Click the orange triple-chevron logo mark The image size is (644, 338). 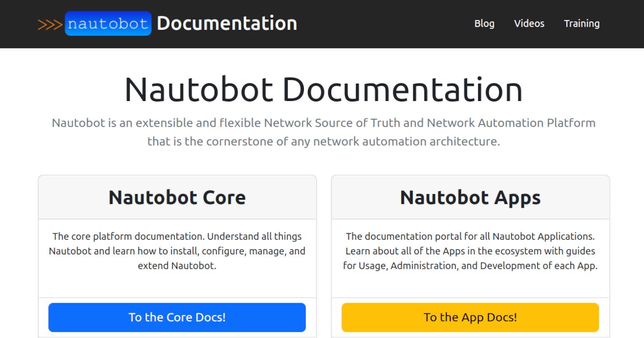pyautogui.click(x=50, y=24)
